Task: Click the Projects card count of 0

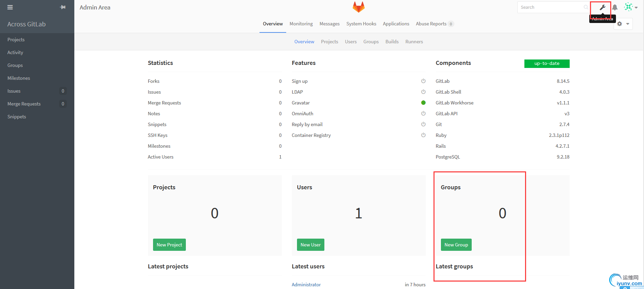Action: (215, 213)
